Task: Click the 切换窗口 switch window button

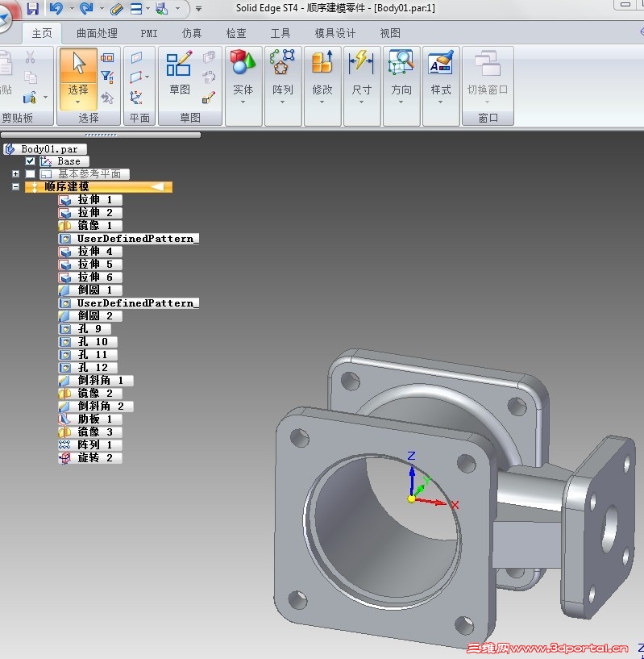Action: pyautogui.click(x=488, y=78)
